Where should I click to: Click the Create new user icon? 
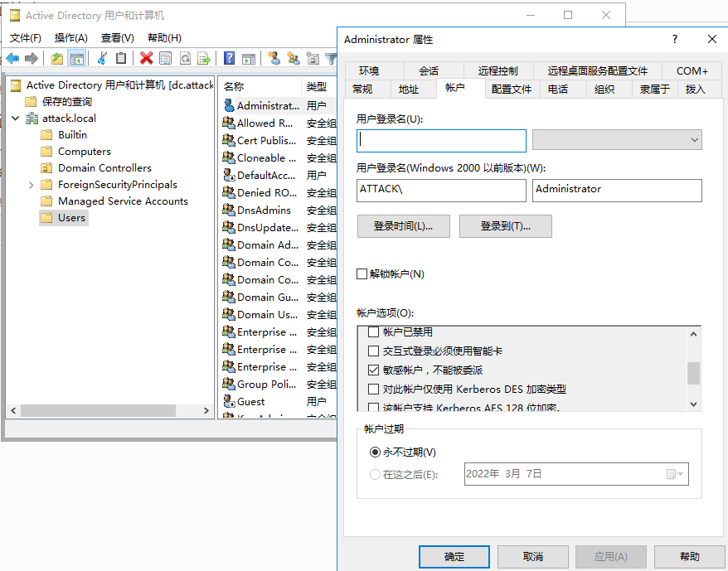[274, 58]
